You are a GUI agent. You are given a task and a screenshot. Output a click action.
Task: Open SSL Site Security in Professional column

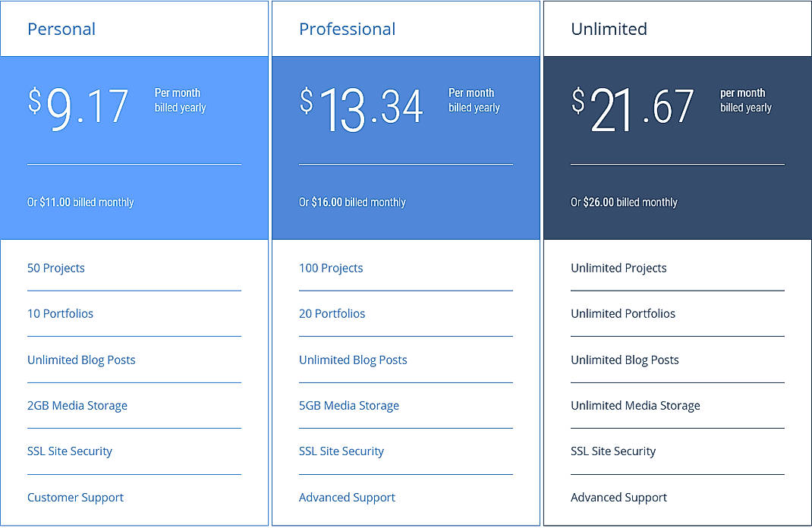pyautogui.click(x=341, y=451)
